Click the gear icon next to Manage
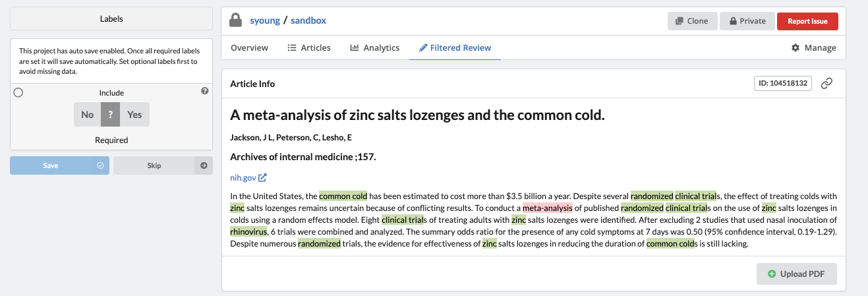The height and width of the screenshot is (296, 868). pos(796,48)
